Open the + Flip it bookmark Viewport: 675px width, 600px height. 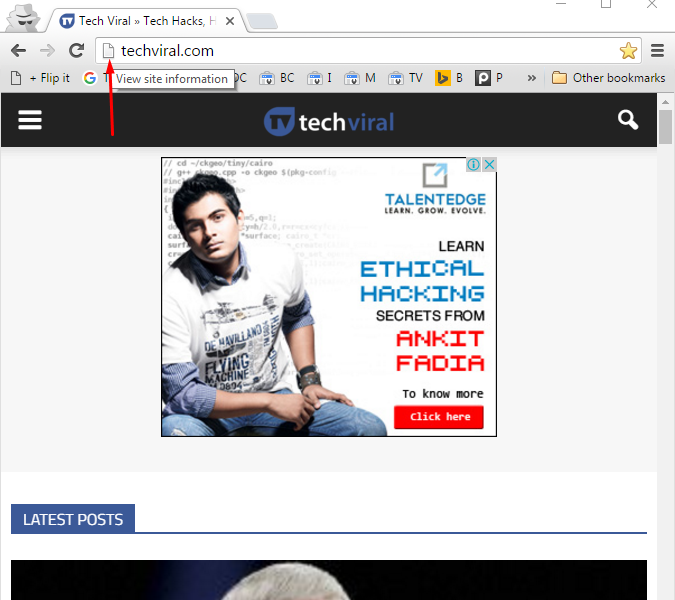tap(41, 78)
